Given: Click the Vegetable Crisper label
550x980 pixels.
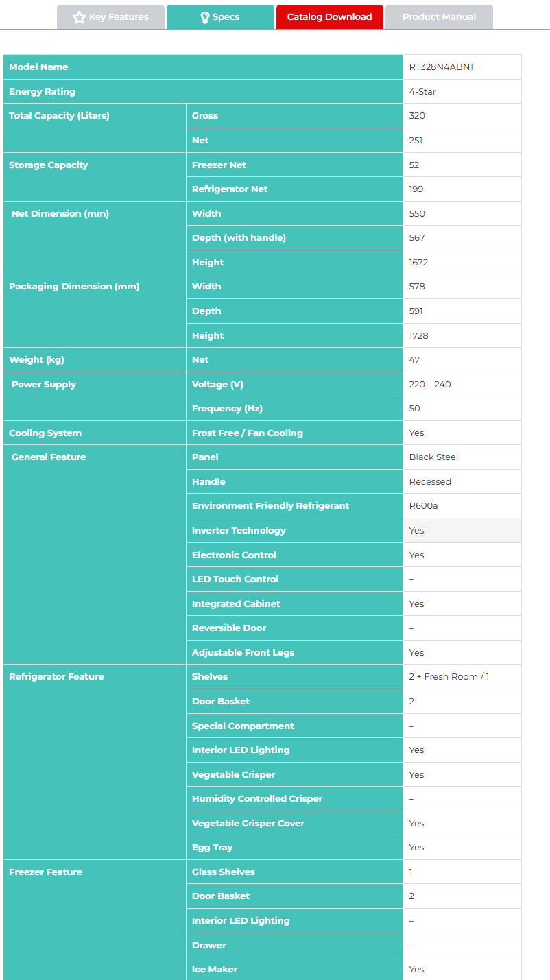Looking at the screenshot, I should [233, 775].
